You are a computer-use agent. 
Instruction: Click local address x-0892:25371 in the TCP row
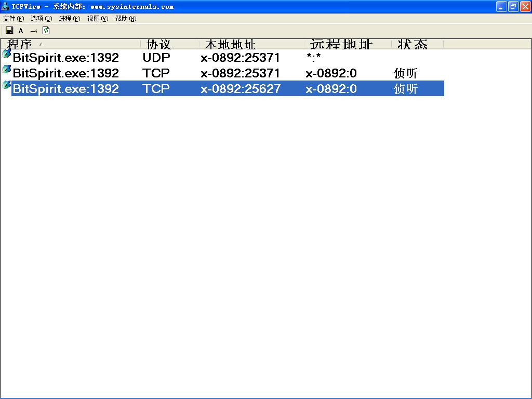[240, 73]
